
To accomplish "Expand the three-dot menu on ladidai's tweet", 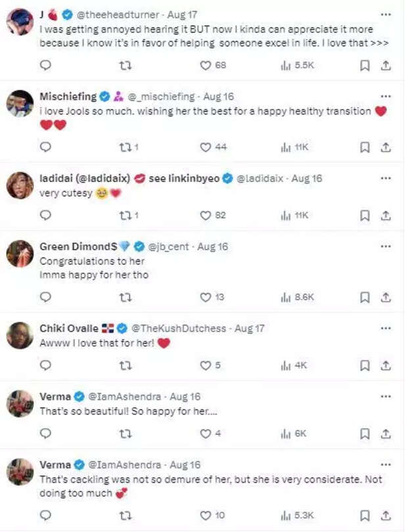I will tap(385, 178).
